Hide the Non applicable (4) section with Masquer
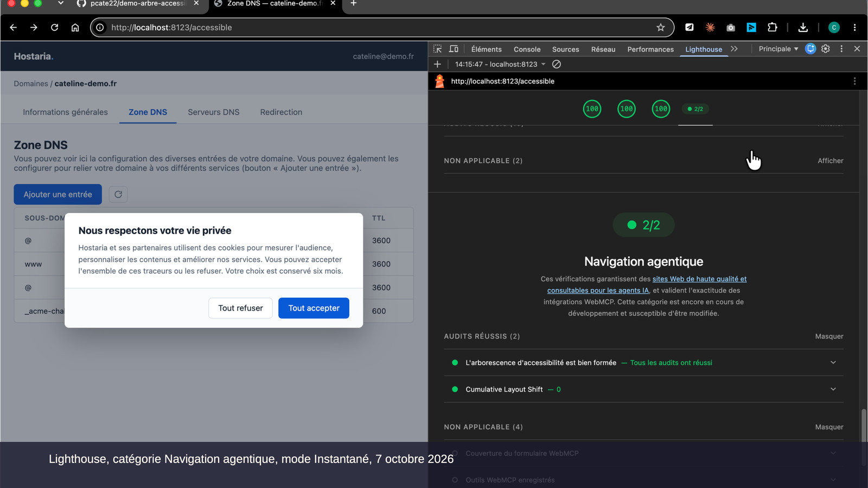The image size is (868, 488). [x=829, y=427]
